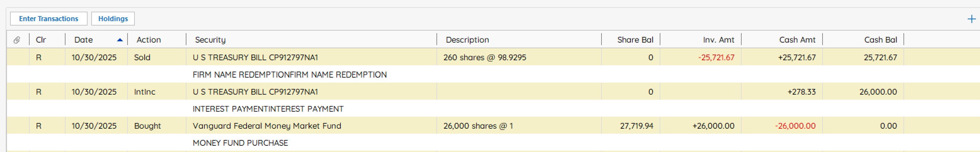980x152 pixels.
Task: Open the Holdings view
Action: click(113, 19)
